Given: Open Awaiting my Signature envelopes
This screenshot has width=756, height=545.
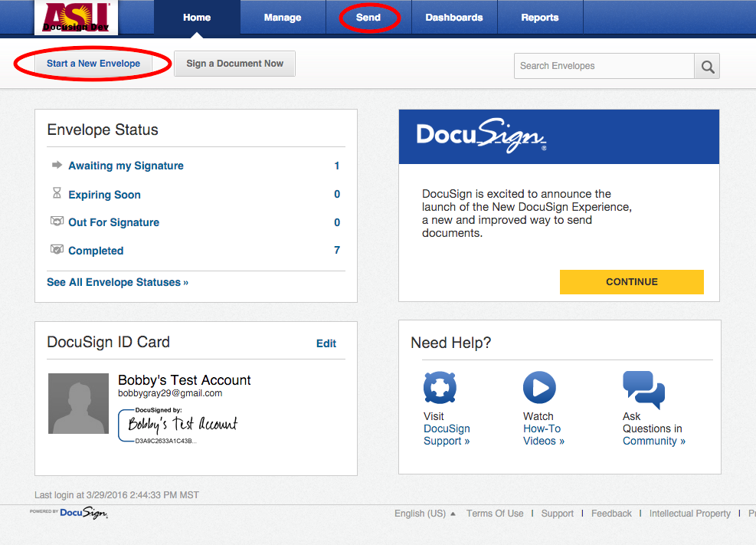Looking at the screenshot, I should [126, 166].
